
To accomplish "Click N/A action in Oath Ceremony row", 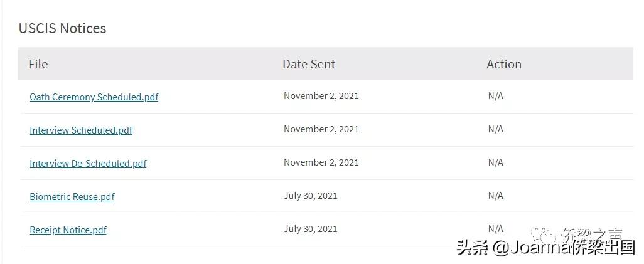I will click(496, 96).
